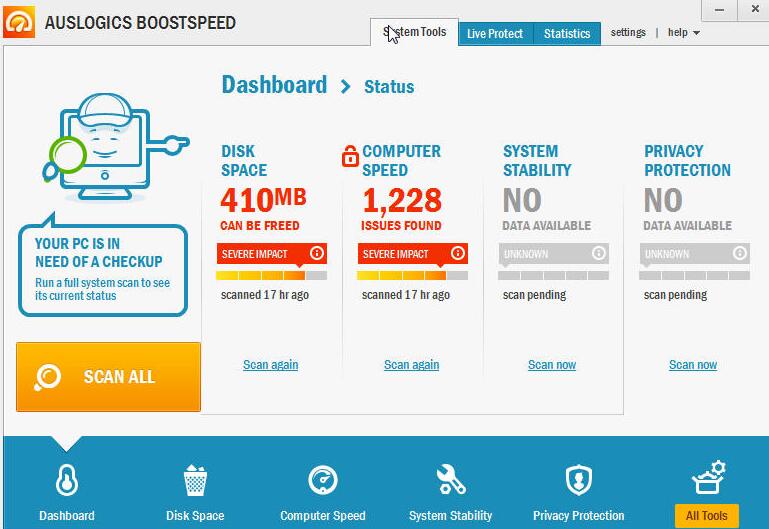This screenshot has height=529, width=769.
Task: Click the Computer Speed impact level bar
Action: (412, 276)
